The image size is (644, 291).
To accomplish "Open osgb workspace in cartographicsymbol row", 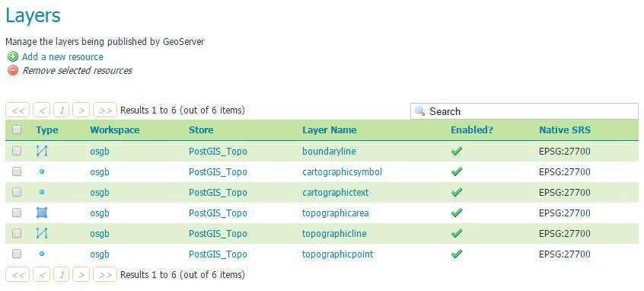I will pos(100,172).
